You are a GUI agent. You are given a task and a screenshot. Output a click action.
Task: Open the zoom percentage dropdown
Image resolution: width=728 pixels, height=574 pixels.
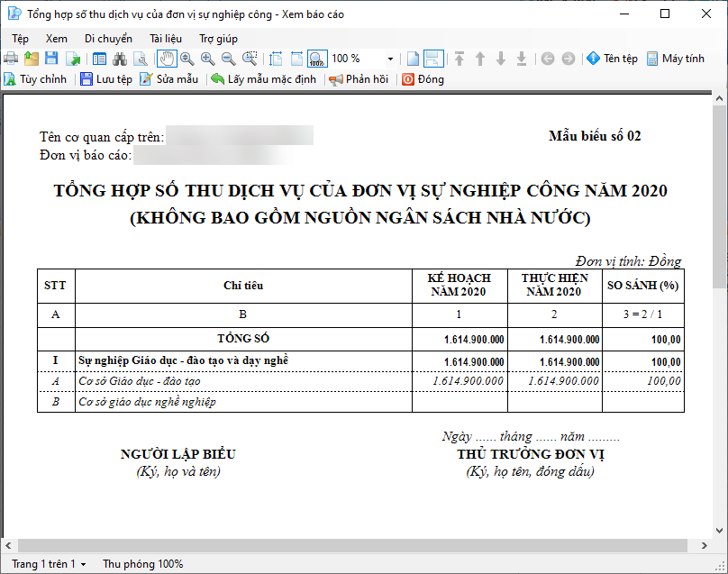tap(390, 59)
